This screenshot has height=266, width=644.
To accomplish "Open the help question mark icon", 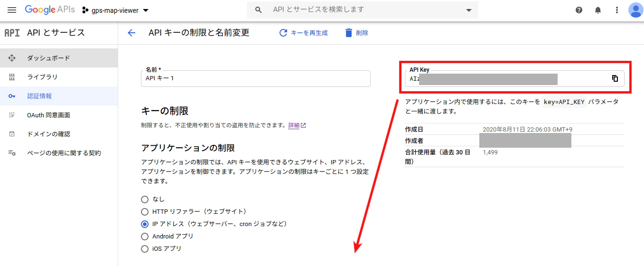I will click(x=579, y=10).
